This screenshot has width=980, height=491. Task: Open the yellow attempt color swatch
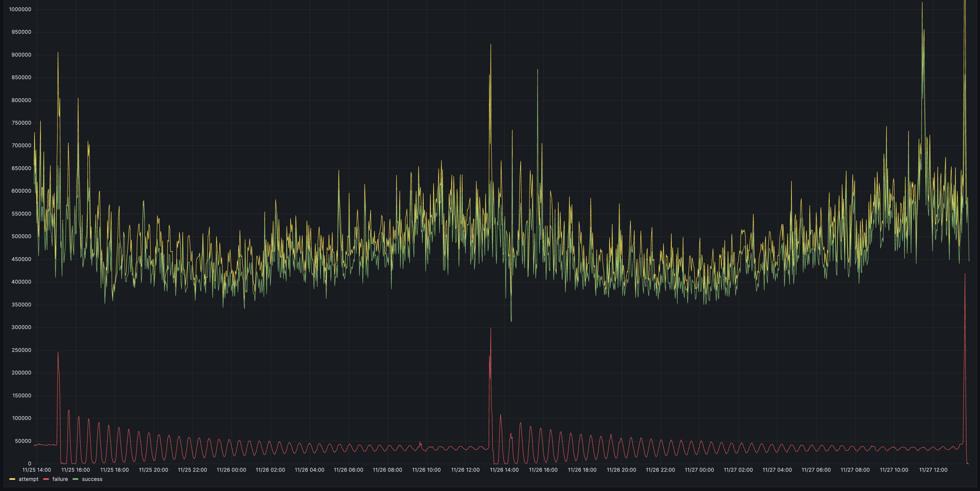click(x=12, y=479)
